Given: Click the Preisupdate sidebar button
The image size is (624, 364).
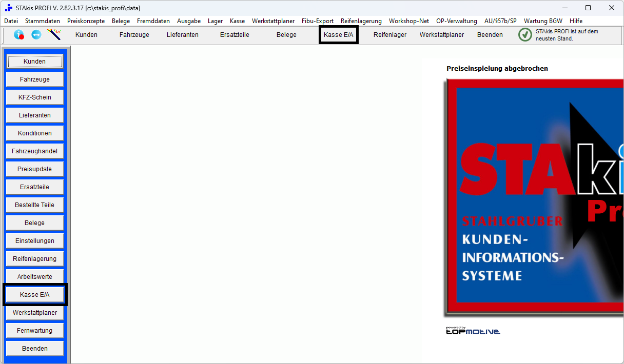Looking at the screenshot, I should click(x=35, y=169).
